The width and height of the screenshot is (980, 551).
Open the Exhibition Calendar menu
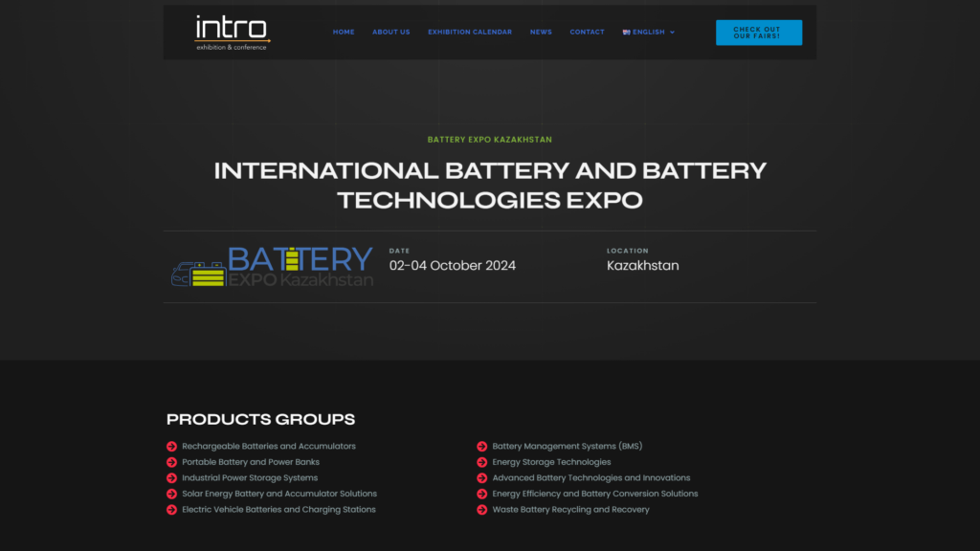pos(470,32)
